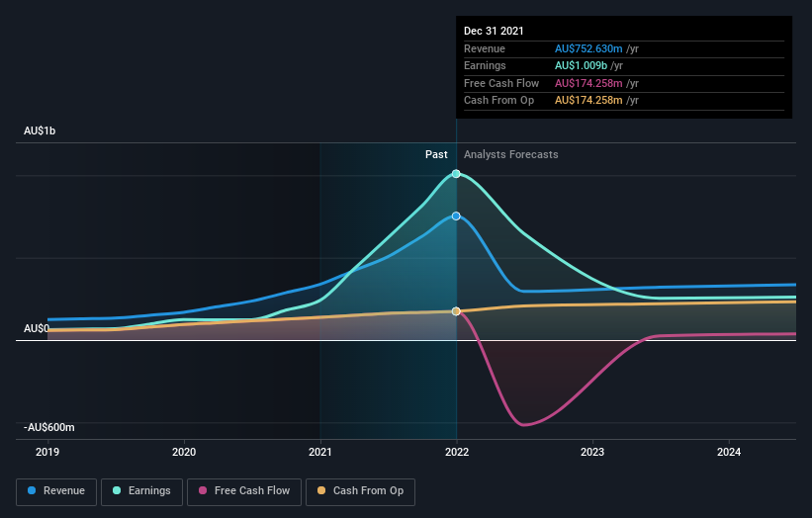Screen dimensions: 812x518
Task: Click the AU$1.009b earnings value
Action: (581, 65)
